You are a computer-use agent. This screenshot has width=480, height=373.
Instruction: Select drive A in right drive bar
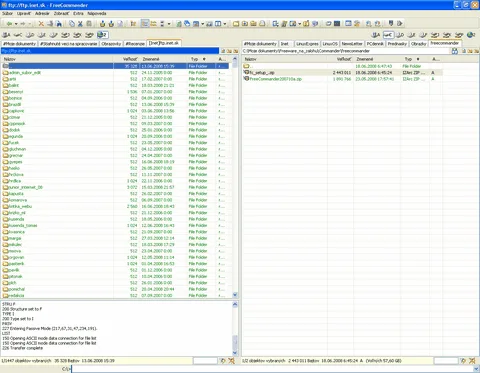point(376,35)
